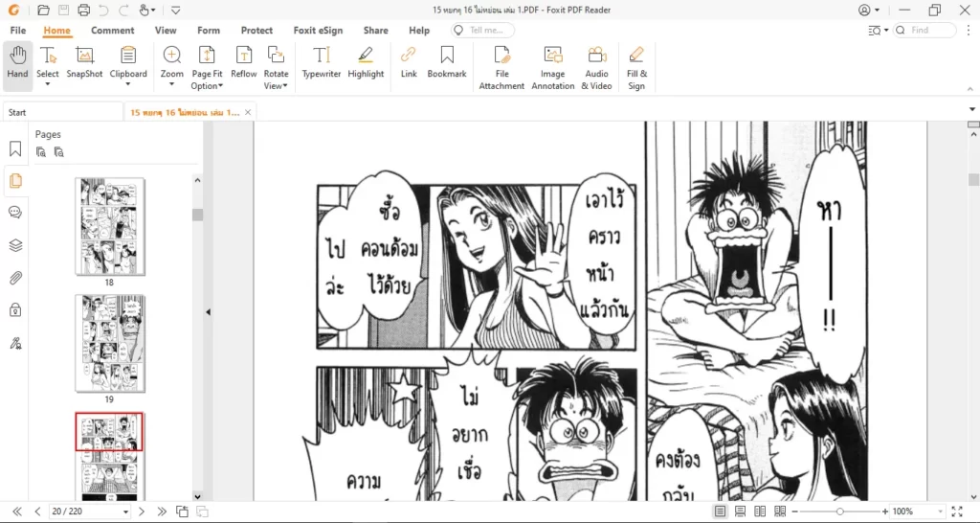Click the Undo arrow in quick access
Image resolution: width=980 pixels, height=523 pixels.
click(103, 10)
